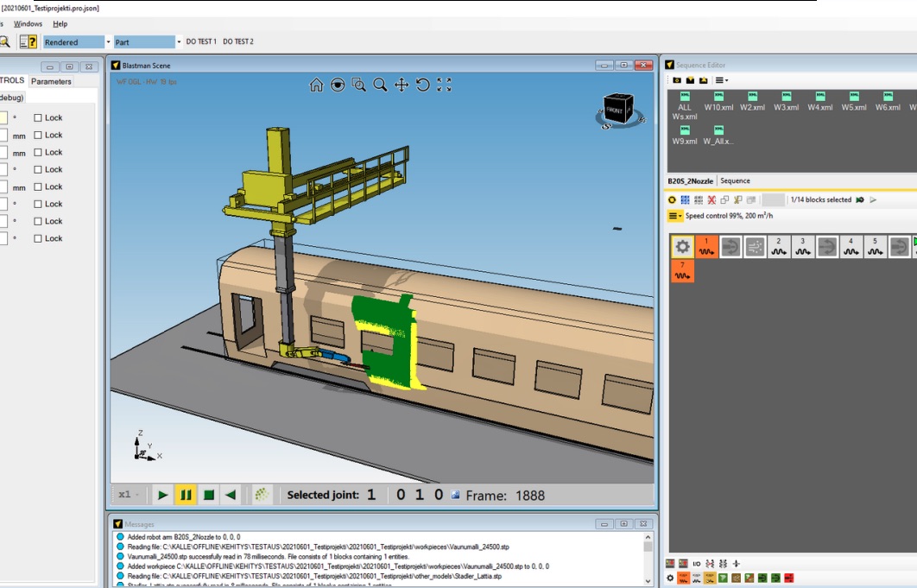Activate the zoom magnifier tool in scene

tap(380, 85)
